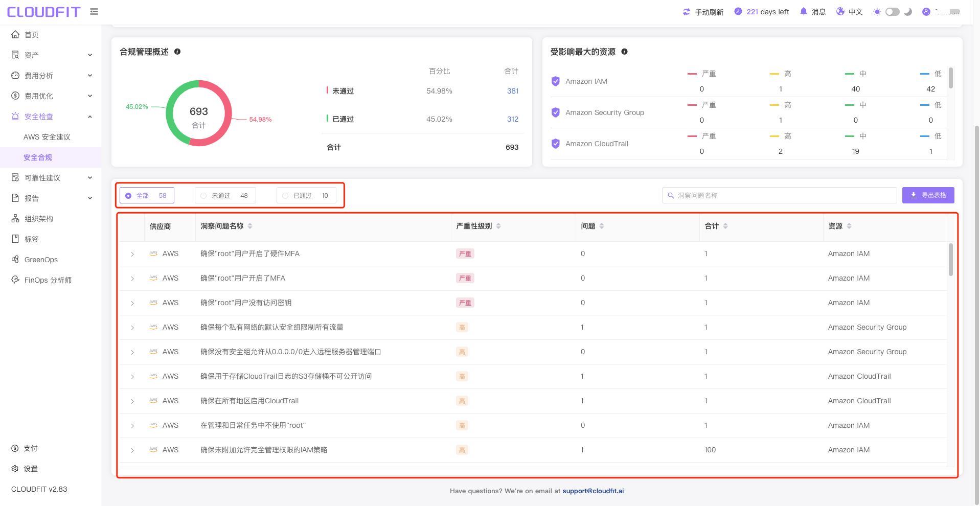Image resolution: width=980 pixels, height=506 pixels.
Task: Click the FinOps 分析师 sidebar icon
Action: click(x=15, y=280)
